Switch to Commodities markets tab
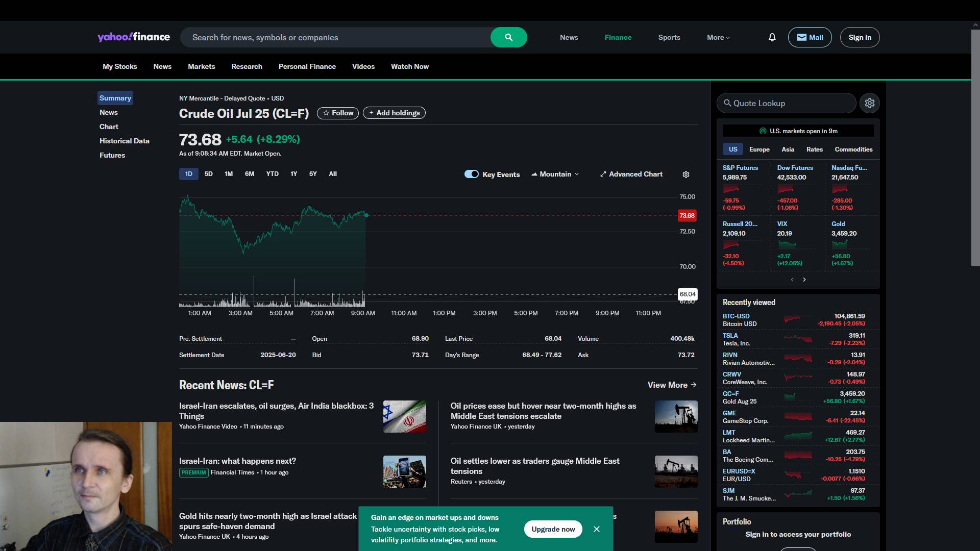 [853, 149]
